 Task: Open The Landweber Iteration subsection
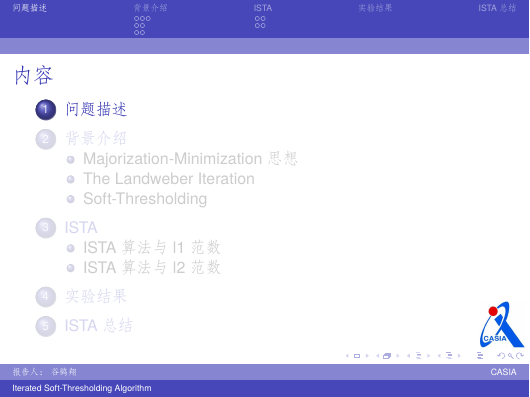(x=169, y=178)
